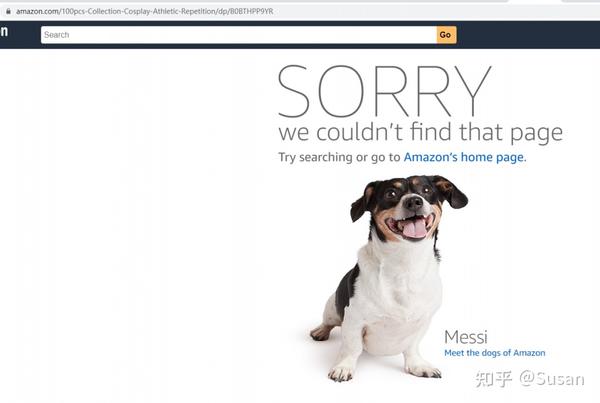This screenshot has width=600, height=403.
Task: Click the dog's face with open mouth
Action: tap(409, 209)
